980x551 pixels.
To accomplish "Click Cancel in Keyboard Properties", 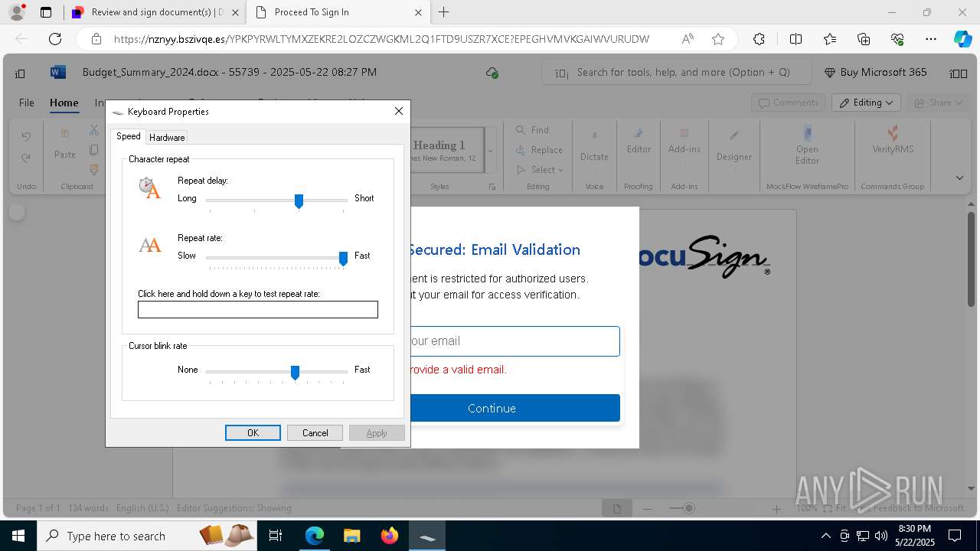I will [315, 432].
